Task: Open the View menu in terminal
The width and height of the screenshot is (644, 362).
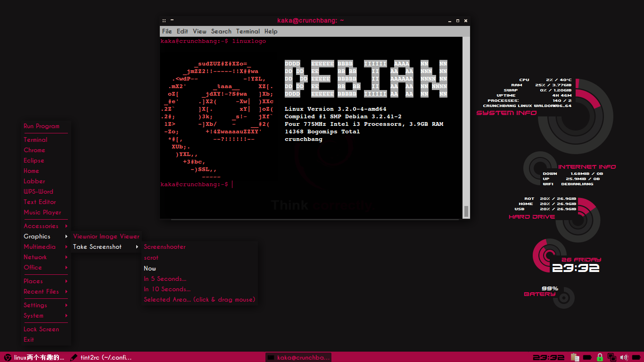Action: pos(199,31)
